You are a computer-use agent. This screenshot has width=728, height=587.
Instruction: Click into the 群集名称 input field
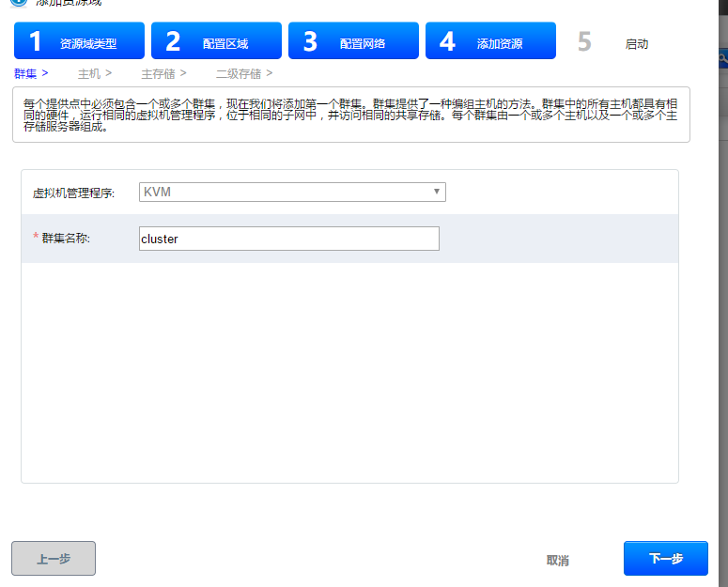[288, 239]
